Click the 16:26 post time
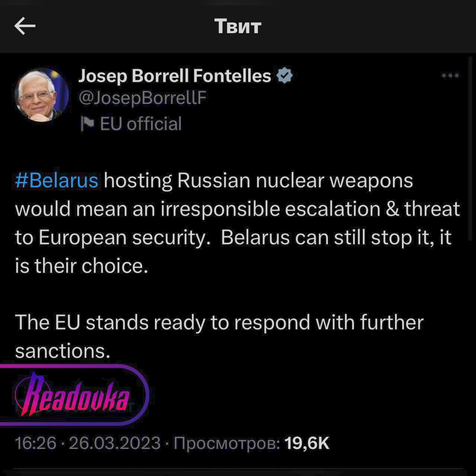Viewport: 476px width, 476px height. 35,443
